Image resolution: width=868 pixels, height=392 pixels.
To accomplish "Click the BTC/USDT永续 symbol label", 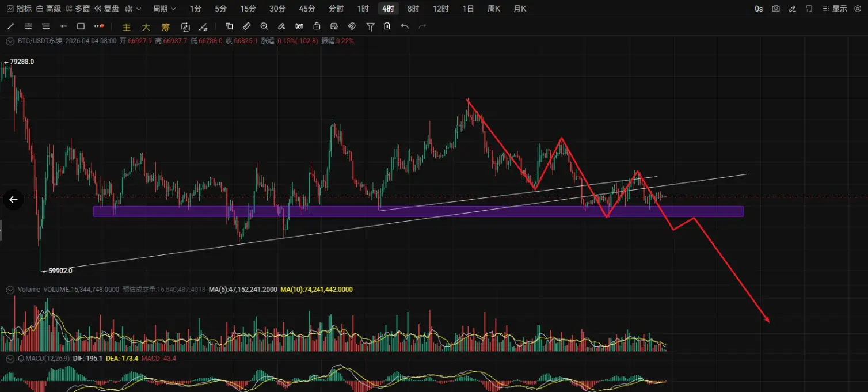I will (39, 41).
